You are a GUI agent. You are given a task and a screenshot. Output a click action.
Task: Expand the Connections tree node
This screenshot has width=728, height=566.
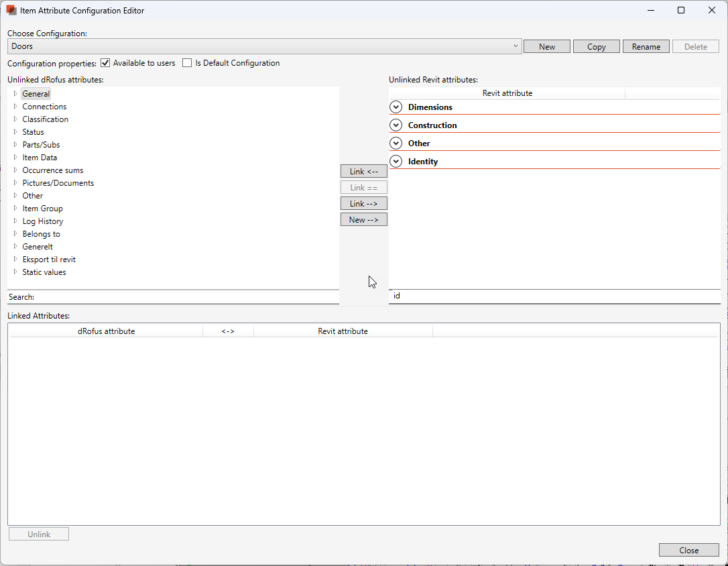coord(15,107)
